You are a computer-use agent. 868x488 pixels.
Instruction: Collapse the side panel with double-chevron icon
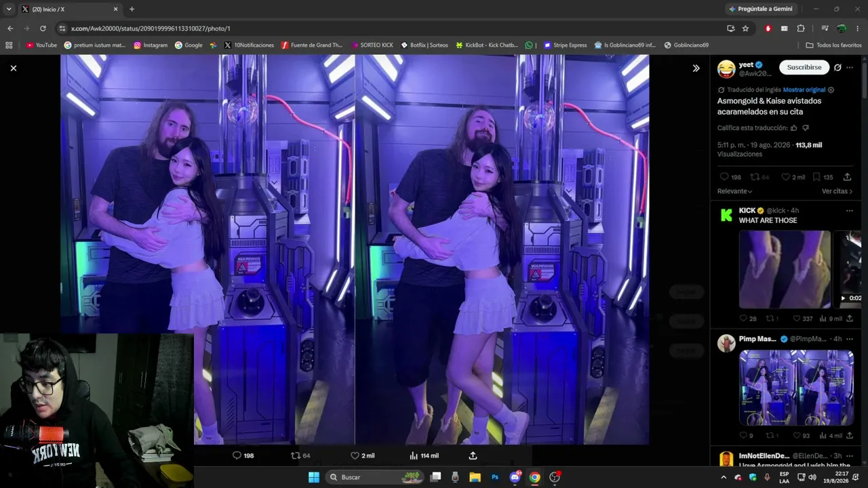(696, 68)
